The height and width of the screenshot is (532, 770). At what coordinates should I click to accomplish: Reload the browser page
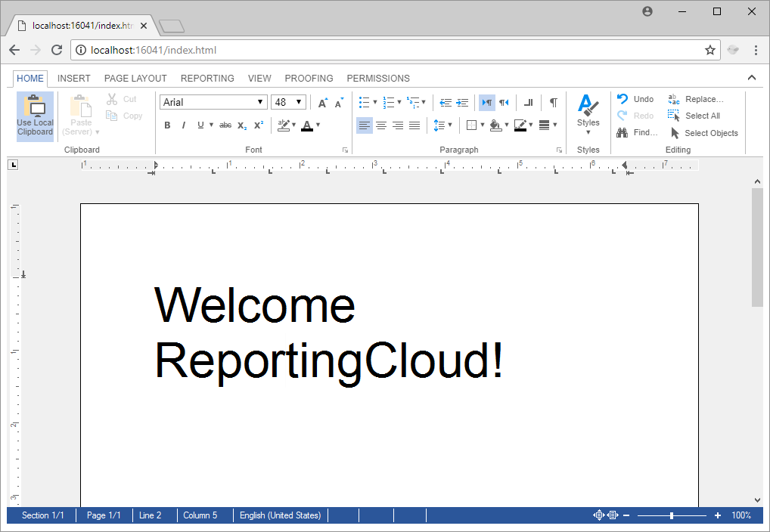(x=57, y=50)
